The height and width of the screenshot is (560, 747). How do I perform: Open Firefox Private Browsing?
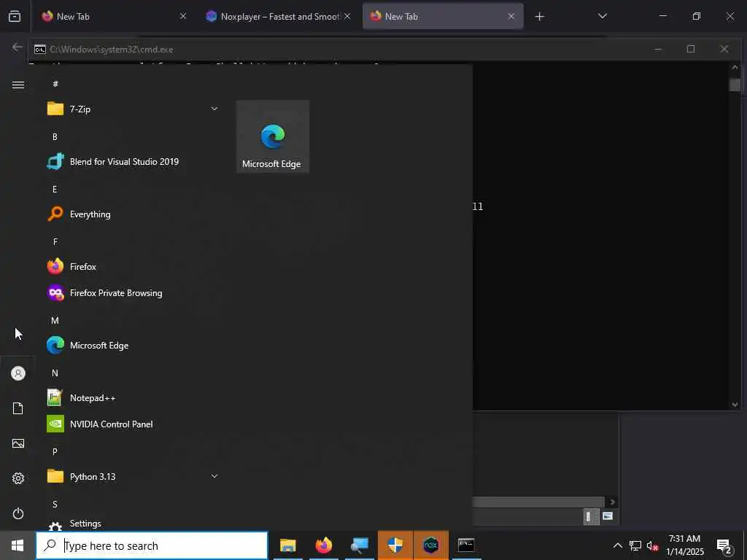[133, 293]
